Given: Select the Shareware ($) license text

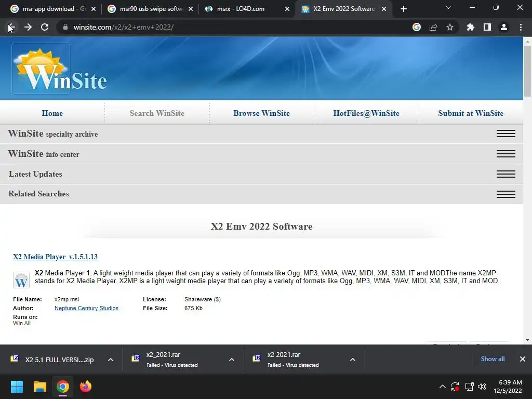Looking at the screenshot, I should (x=203, y=299).
